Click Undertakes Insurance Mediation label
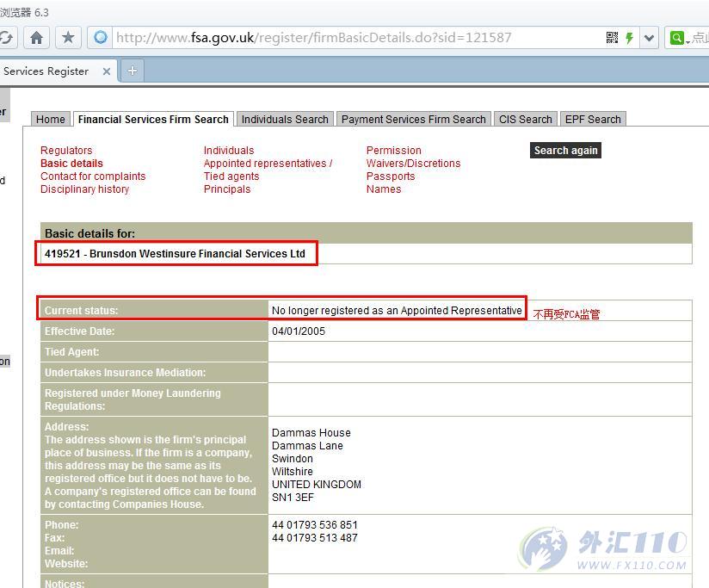This screenshot has height=588, width=709. point(125,372)
